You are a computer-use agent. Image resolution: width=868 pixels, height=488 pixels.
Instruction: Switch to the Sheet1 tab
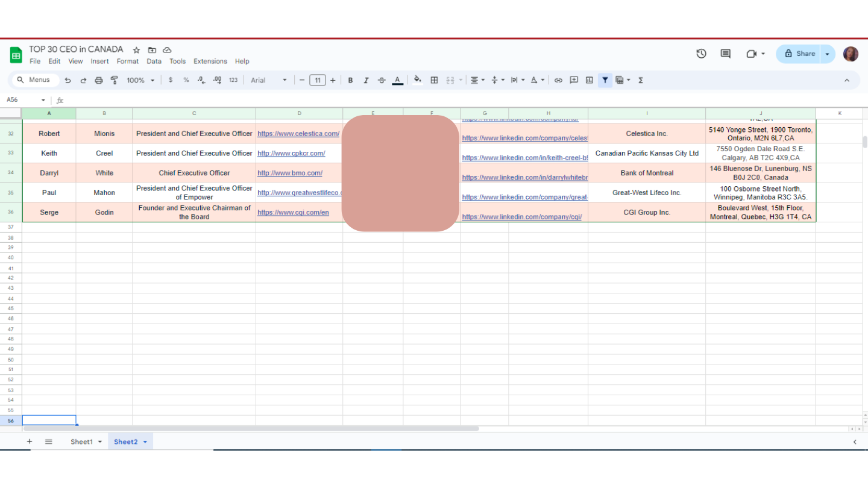point(81,442)
